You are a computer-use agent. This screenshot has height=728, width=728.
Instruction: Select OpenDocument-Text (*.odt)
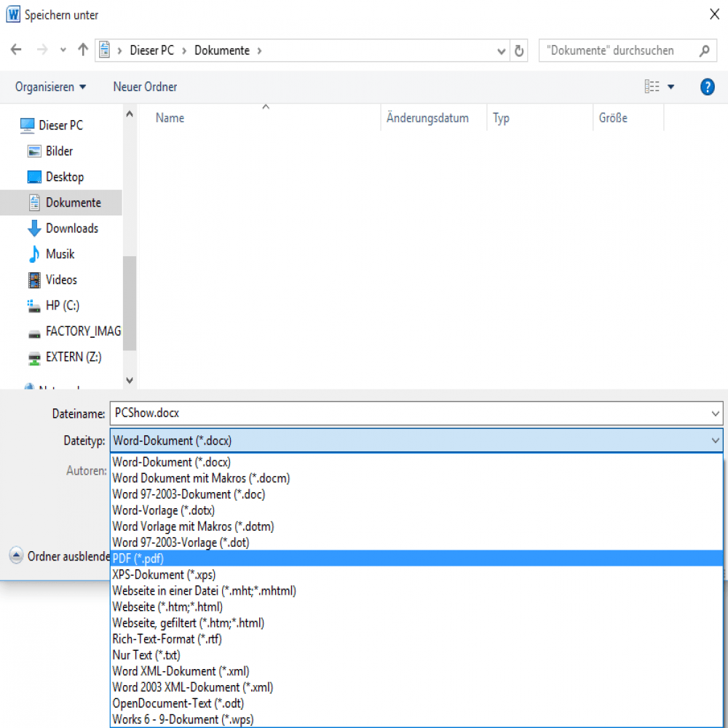416,703
